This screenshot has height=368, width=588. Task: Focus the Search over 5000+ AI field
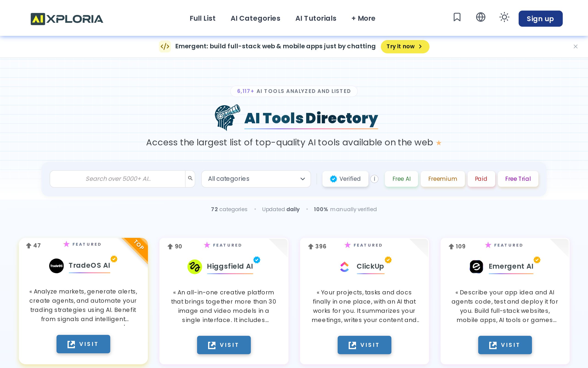click(x=118, y=179)
